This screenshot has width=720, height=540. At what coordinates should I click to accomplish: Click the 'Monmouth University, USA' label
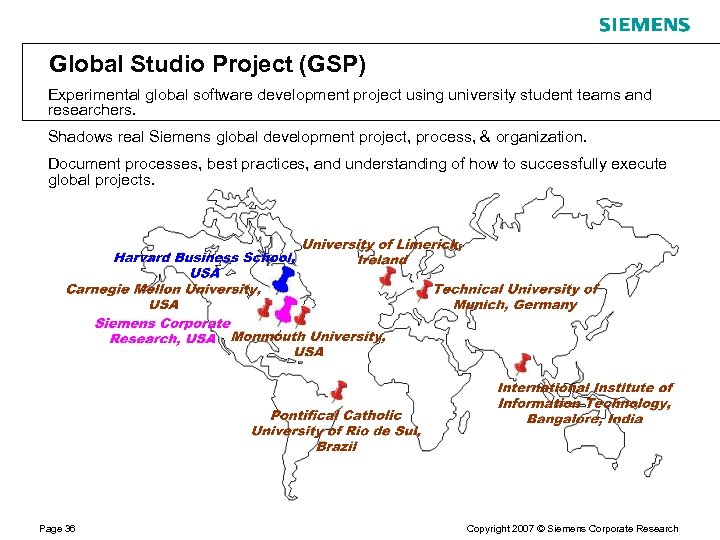coord(308,343)
